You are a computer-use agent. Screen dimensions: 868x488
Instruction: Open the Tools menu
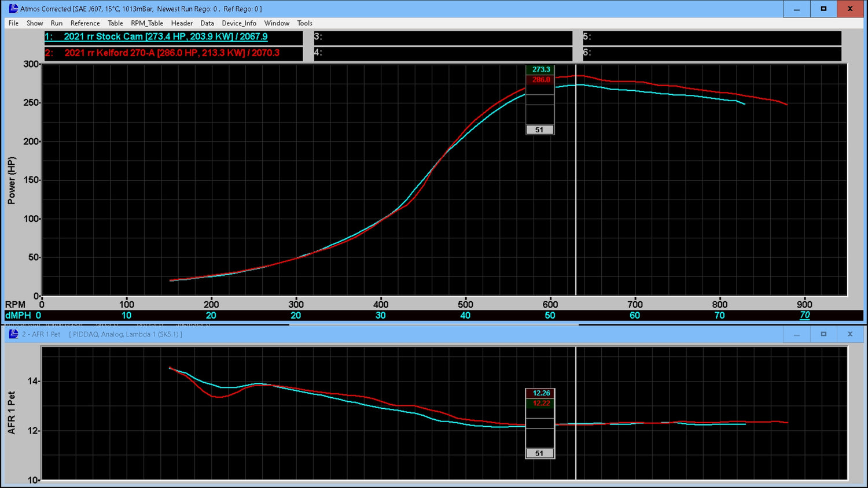click(x=304, y=23)
